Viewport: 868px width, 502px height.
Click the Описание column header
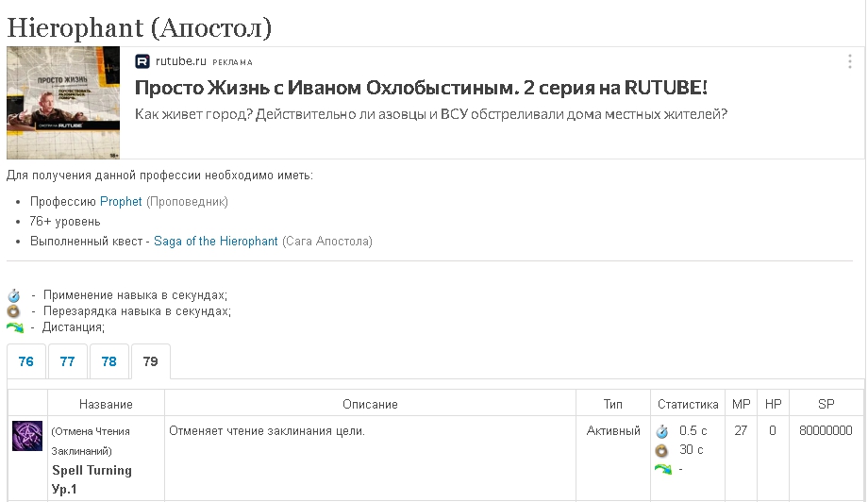pyautogui.click(x=370, y=405)
